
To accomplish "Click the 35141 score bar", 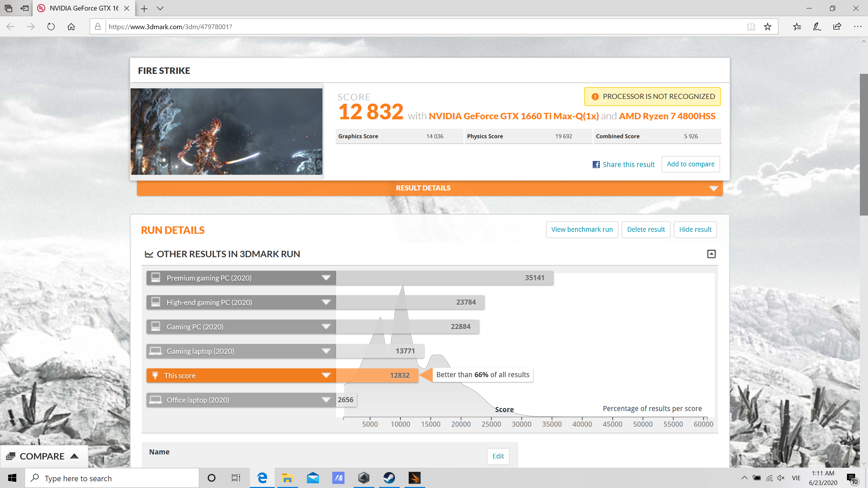I will (445, 278).
